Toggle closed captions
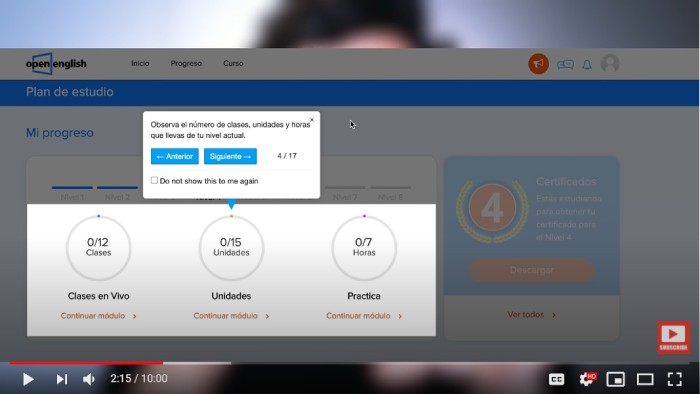The width and height of the screenshot is (700, 394). click(556, 379)
